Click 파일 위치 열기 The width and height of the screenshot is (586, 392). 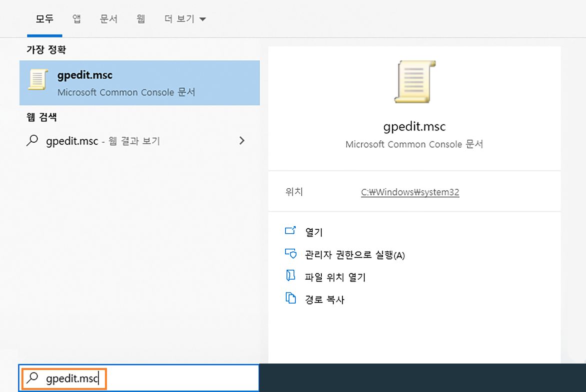[x=335, y=277]
